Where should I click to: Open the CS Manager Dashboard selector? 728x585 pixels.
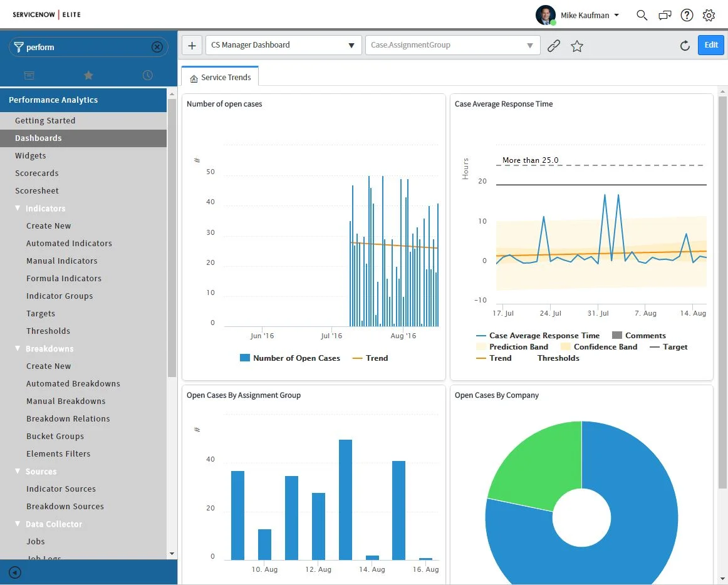coord(283,45)
